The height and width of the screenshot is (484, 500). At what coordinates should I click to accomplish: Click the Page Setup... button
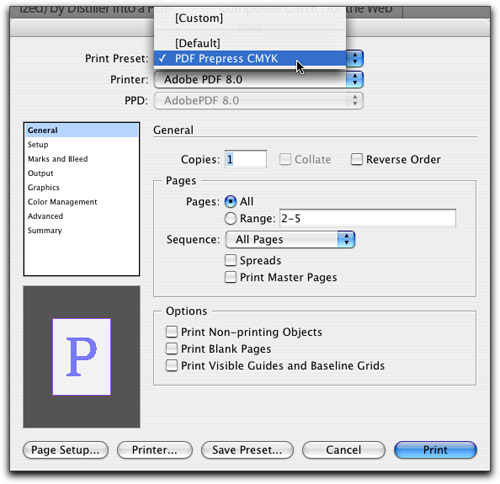pyautogui.click(x=66, y=450)
